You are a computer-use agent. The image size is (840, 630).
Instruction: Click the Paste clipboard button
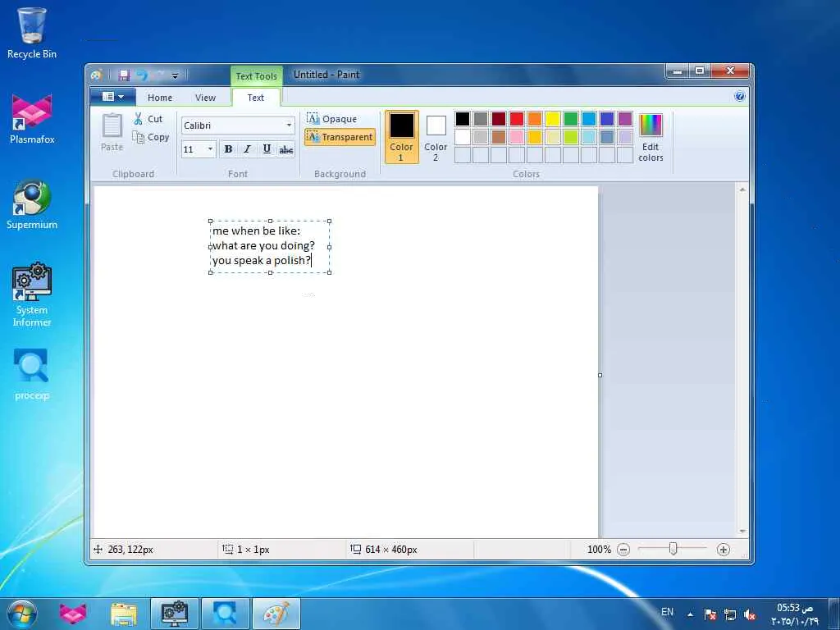(x=112, y=132)
